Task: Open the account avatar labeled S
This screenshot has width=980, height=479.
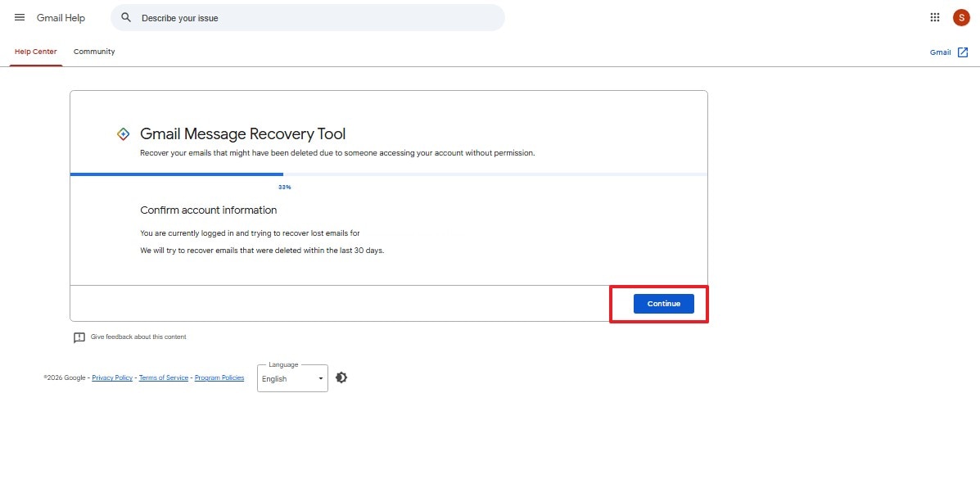Action: tap(961, 17)
